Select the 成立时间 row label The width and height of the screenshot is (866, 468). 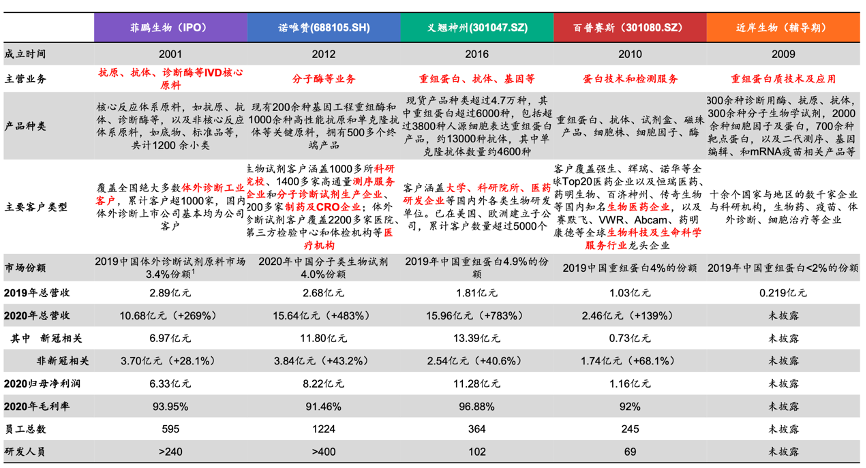pyautogui.click(x=26, y=52)
